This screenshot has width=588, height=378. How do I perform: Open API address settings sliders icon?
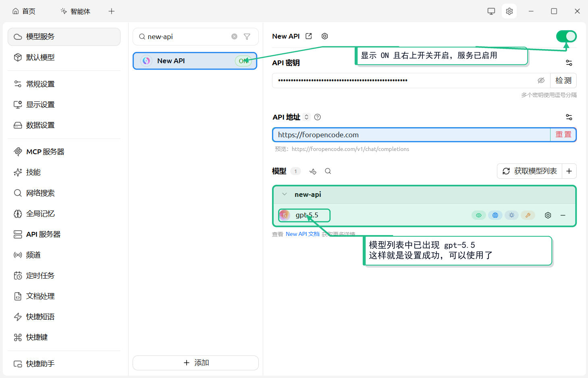click(x=569, y=117)
